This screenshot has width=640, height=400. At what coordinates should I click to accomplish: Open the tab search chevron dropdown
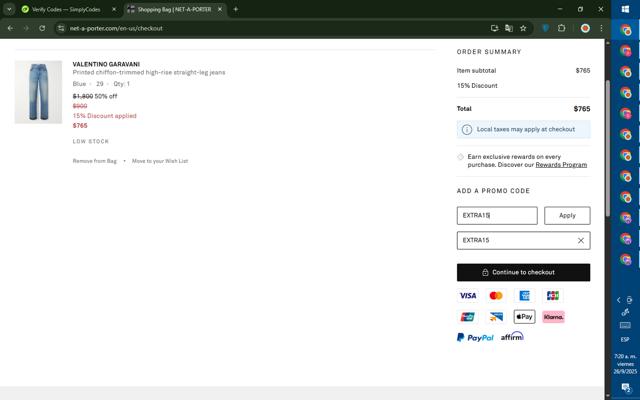point(9,9)
